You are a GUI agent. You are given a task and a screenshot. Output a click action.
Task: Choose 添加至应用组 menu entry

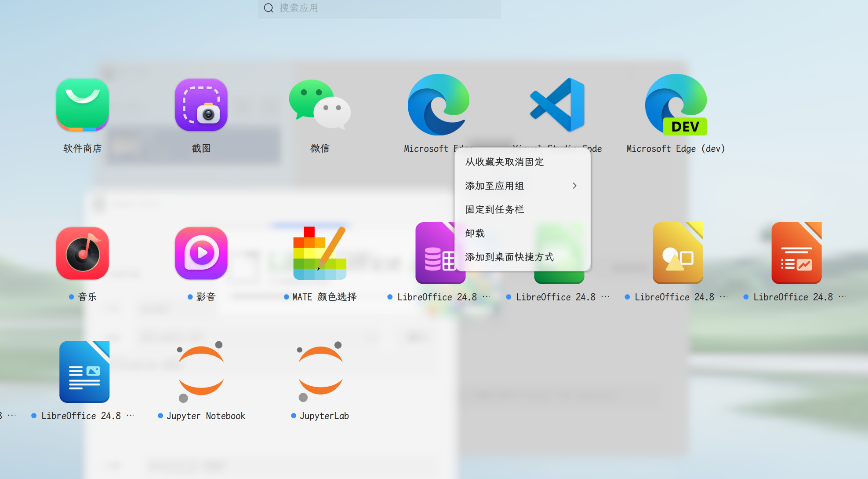pyautogui.click(x=523, y=186)
